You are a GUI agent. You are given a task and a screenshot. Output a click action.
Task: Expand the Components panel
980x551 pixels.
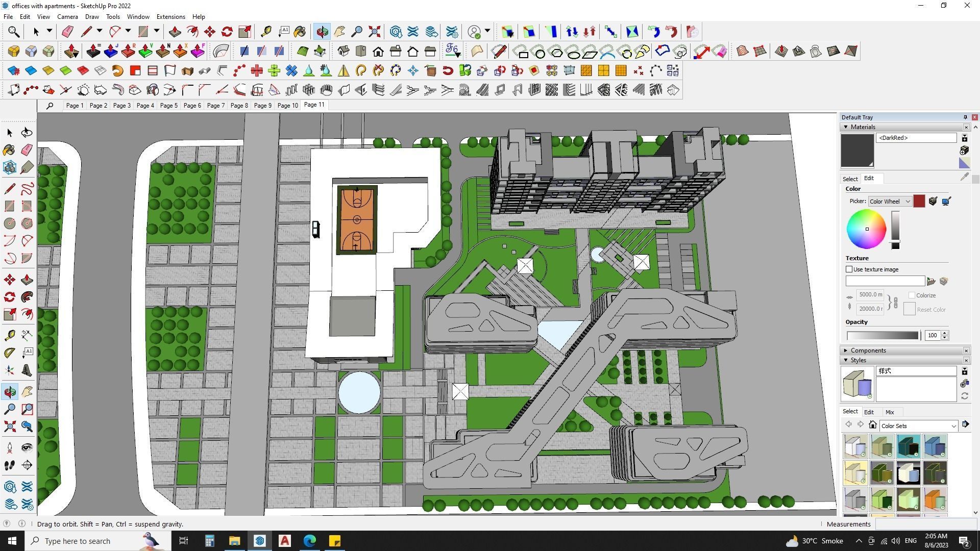[846, 351]
